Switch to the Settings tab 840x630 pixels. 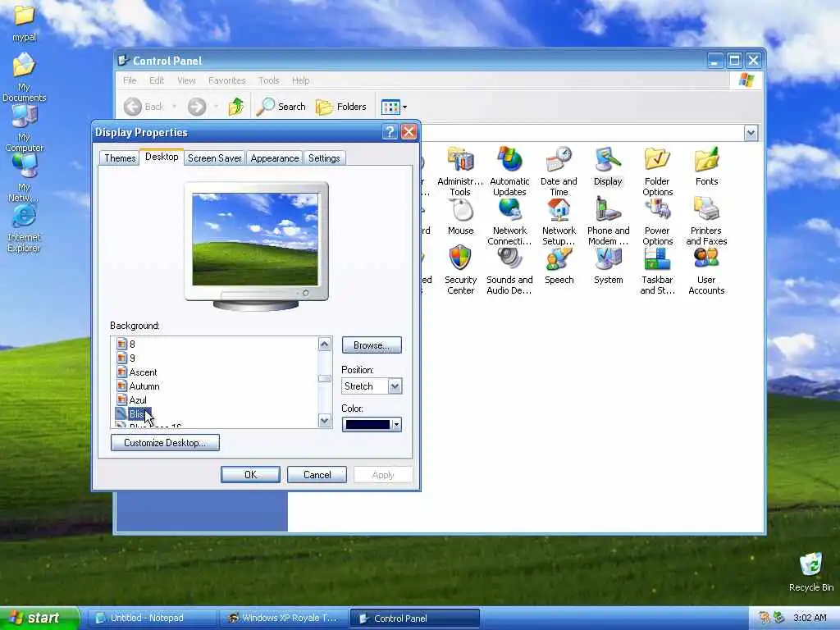(x=324, y=158)
